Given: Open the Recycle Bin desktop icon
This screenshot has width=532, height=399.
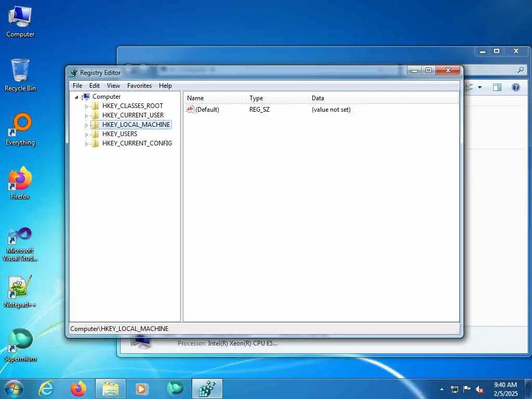Looking at the screenshot, I should click(20, 75).
